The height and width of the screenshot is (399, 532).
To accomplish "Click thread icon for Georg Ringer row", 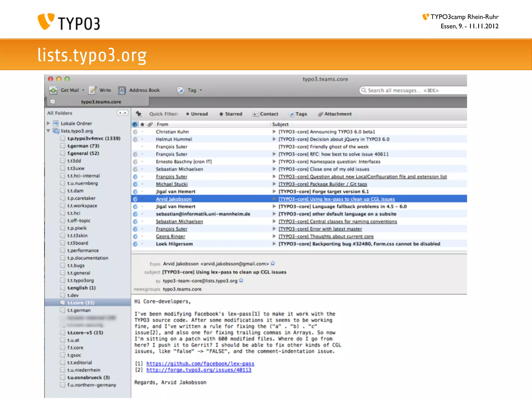I will (x=135, y=237).
